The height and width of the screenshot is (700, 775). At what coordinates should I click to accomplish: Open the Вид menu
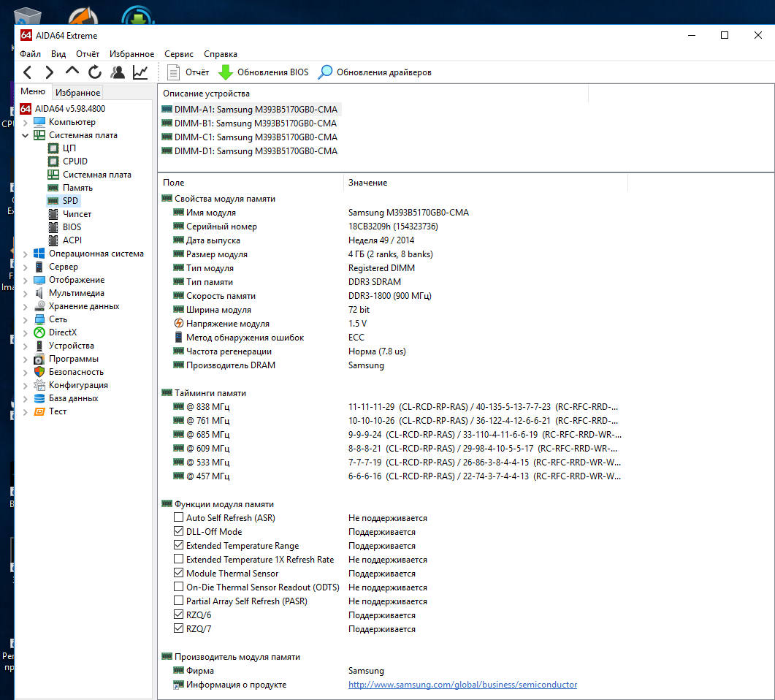point(58,54)
